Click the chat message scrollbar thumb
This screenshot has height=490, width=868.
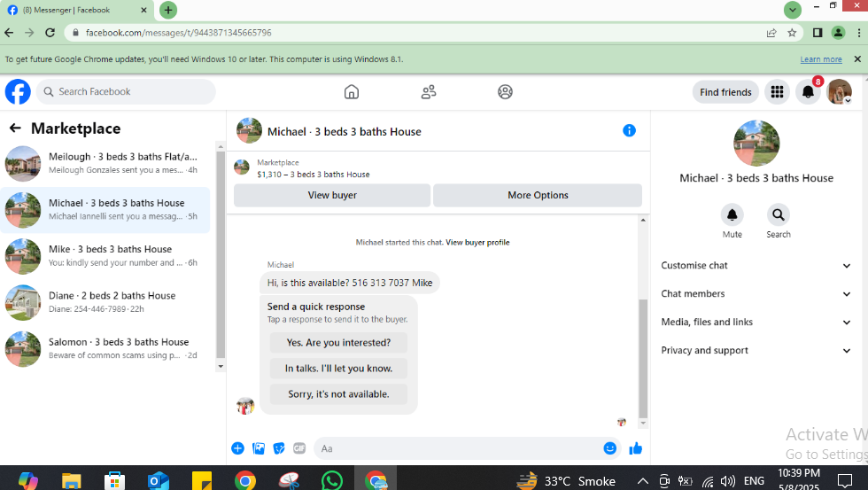click(643, 358)
